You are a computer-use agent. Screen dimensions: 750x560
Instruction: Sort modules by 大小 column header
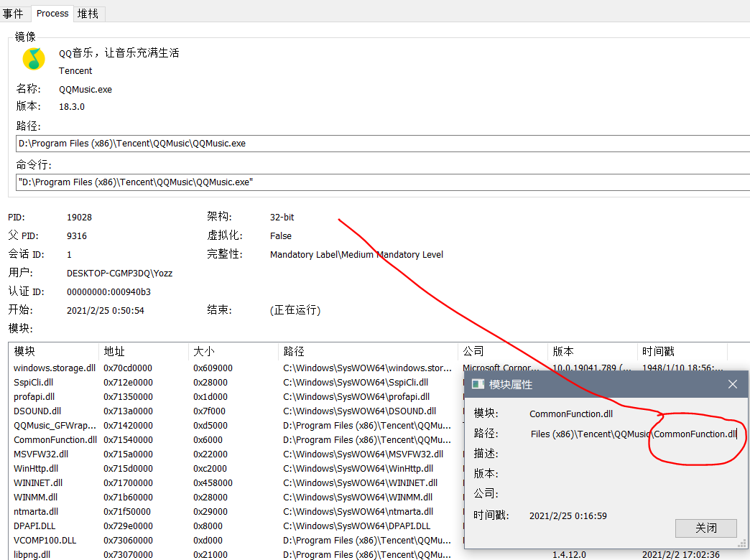[x=233, y=352]
